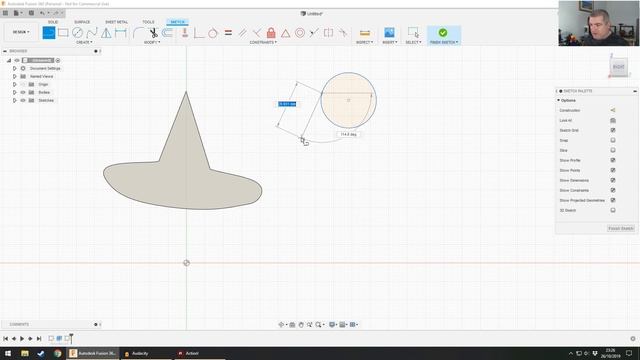Click the highlighted dimension input field
Viewport: 640px width, 360px height.
[x=287, y=104]
